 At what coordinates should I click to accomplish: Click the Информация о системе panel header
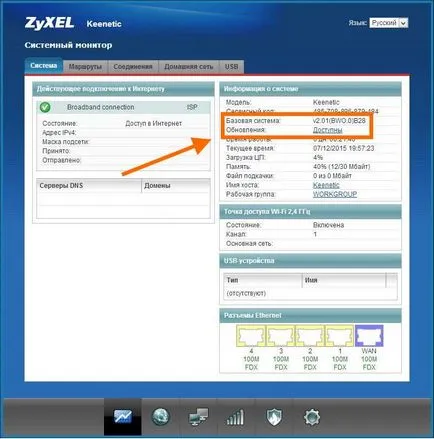(x=310, y=89)
